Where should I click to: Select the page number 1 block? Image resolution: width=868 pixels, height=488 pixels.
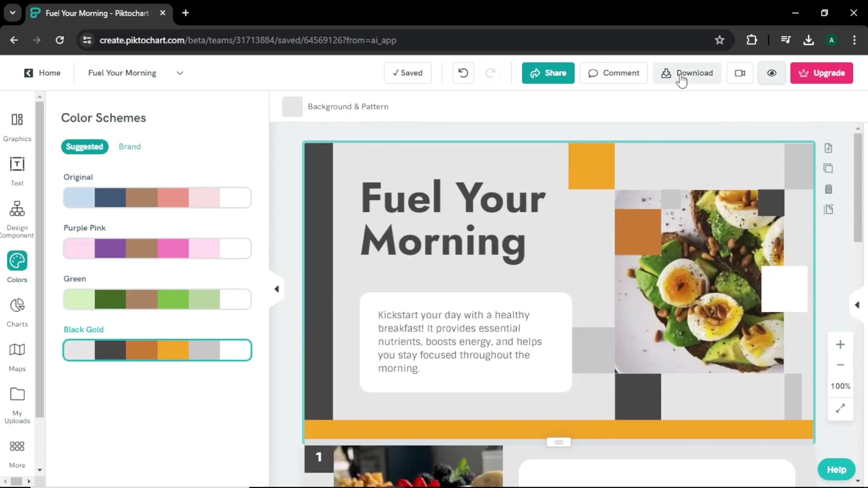[x=319, y=458]
